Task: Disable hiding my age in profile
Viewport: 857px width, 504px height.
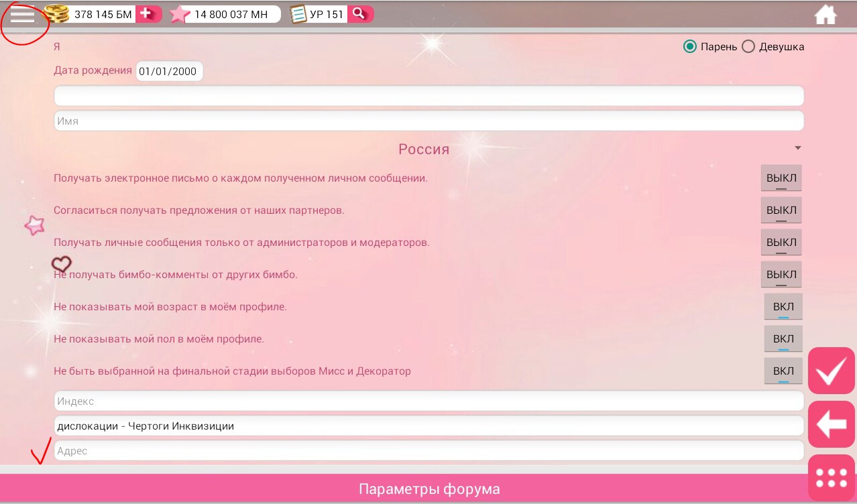Action: coord(783,307)
